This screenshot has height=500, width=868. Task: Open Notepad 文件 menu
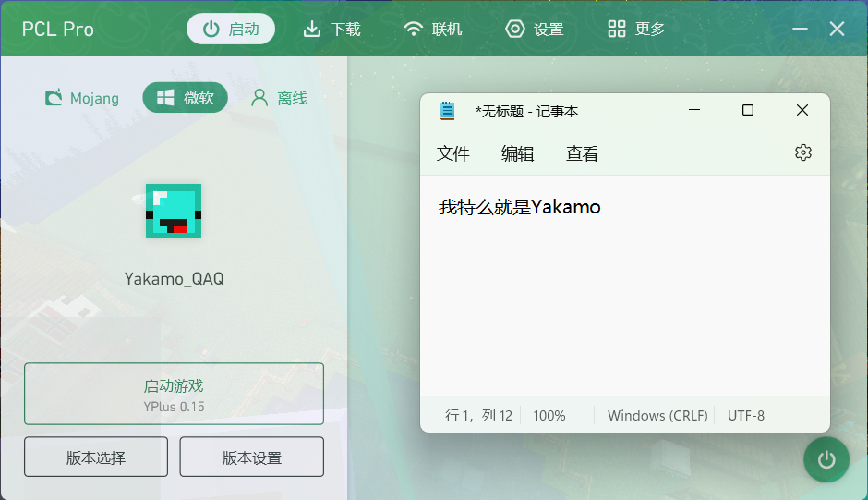[452, 153]
